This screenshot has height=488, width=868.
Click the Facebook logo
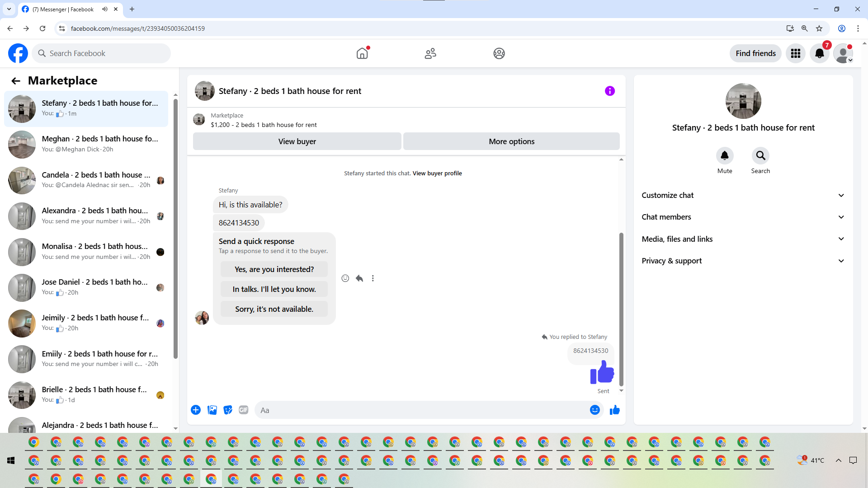click(x=18, y=53)
